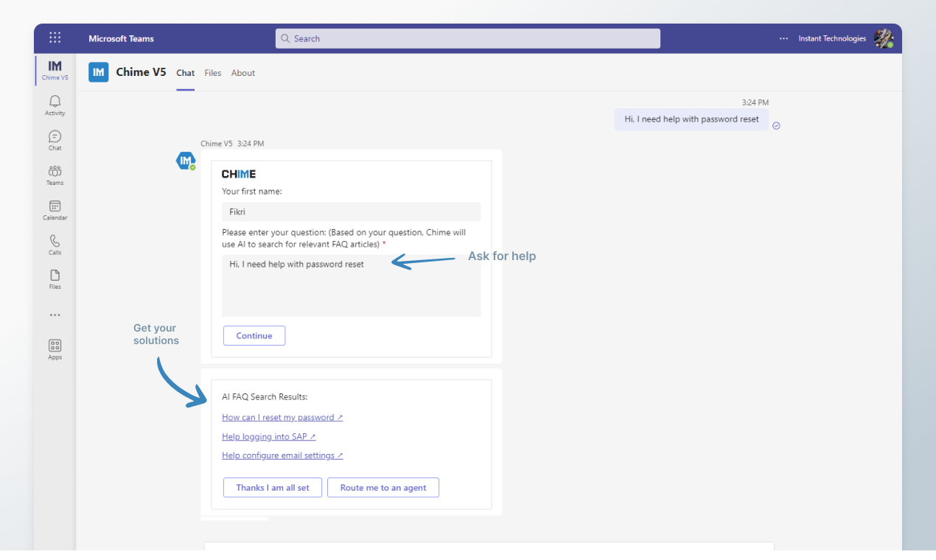Click the first name field with Fikri
936x560 pixels.
(x=352, y=212)
